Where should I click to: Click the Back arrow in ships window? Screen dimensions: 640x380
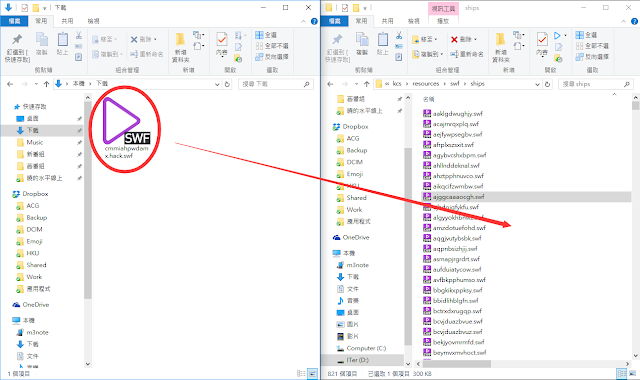tap(330, 84)
